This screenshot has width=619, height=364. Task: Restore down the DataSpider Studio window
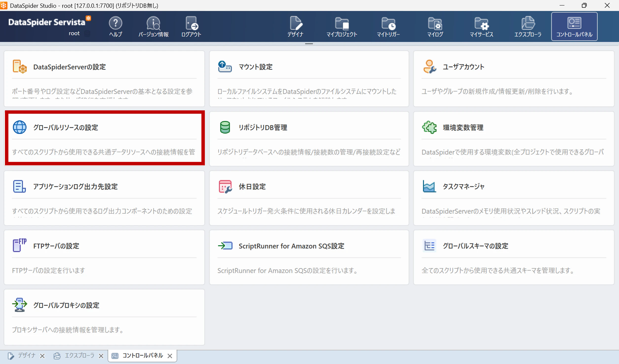584,5
